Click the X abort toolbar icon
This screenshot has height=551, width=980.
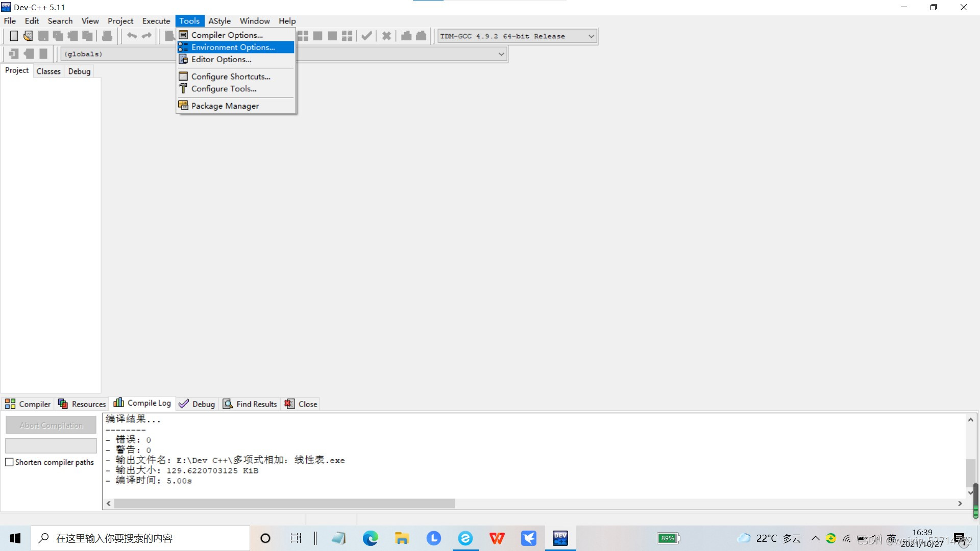coord(386,36)
